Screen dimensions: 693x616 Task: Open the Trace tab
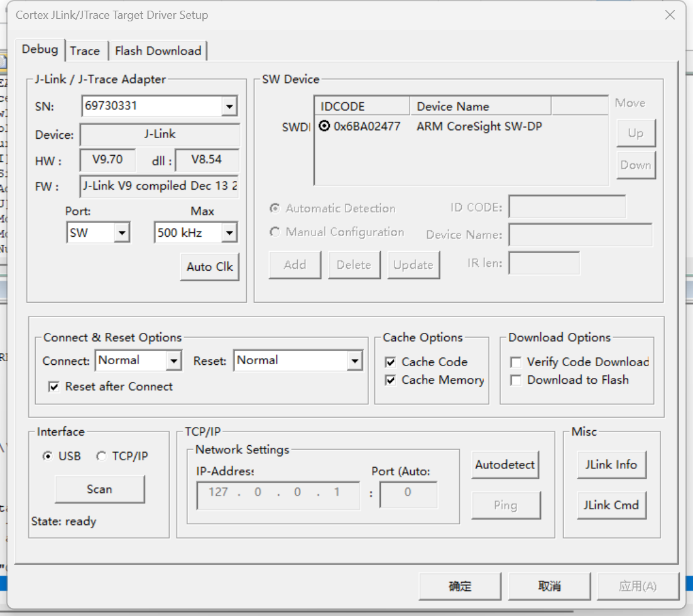85,51
